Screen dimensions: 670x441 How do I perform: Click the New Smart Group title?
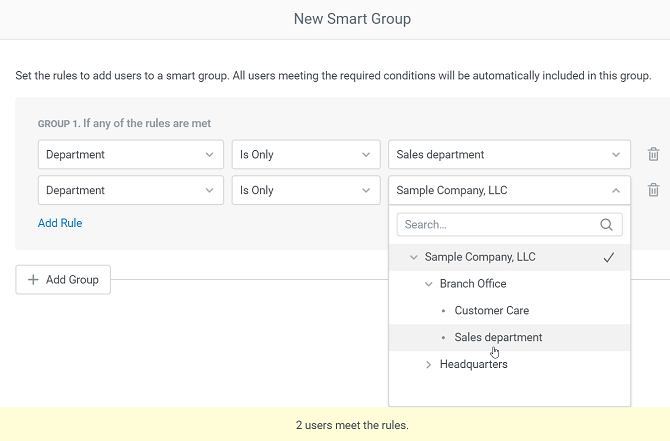click(x=352, y=19)
